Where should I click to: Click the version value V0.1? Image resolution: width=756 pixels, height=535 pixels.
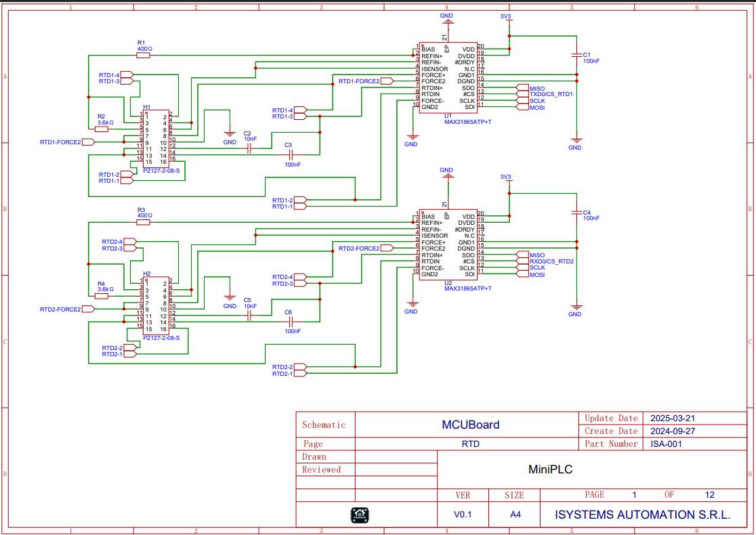(x=463, y=515)
